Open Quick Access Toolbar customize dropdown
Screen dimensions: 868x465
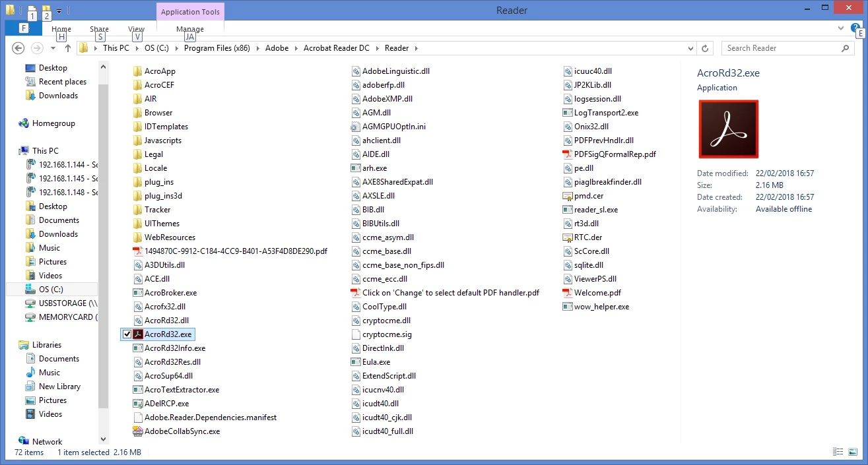[59, 11]
